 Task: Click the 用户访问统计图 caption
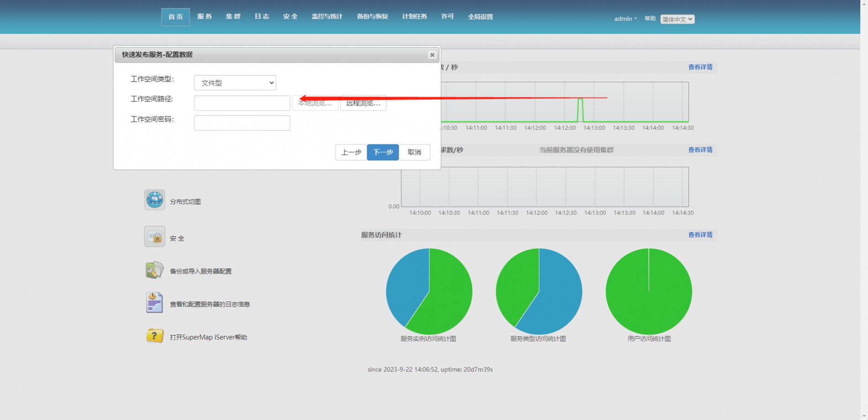click(x=649, y=339)
